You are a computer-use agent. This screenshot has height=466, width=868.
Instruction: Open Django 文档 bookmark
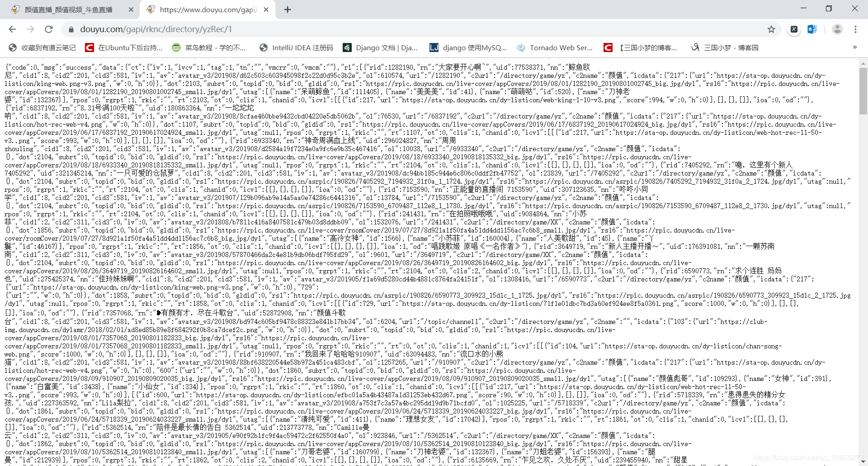(380, 48)
